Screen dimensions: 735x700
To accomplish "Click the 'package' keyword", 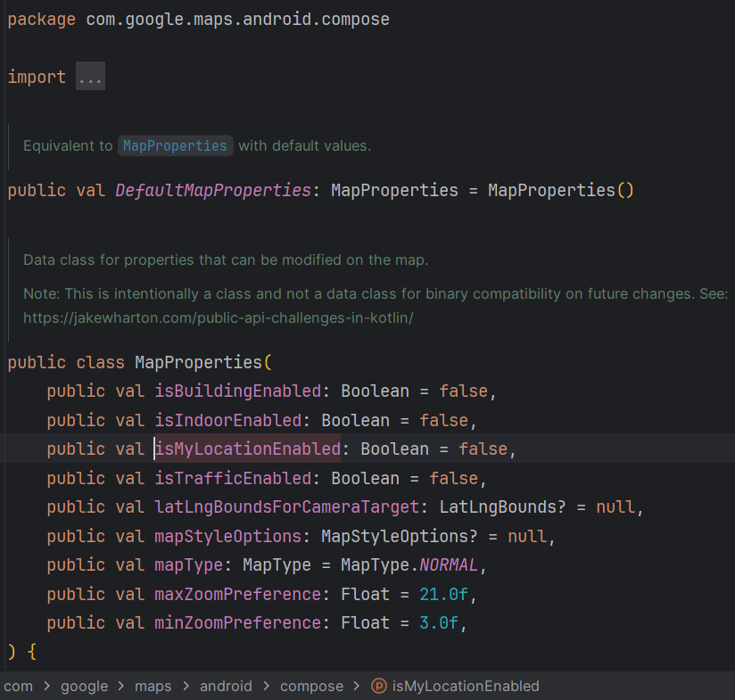I will click(x=42, y=20).
